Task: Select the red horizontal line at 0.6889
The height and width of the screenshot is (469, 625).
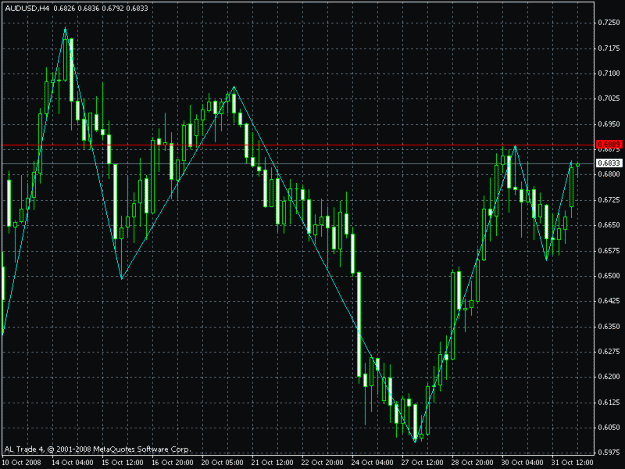Action: pos(299,145)
